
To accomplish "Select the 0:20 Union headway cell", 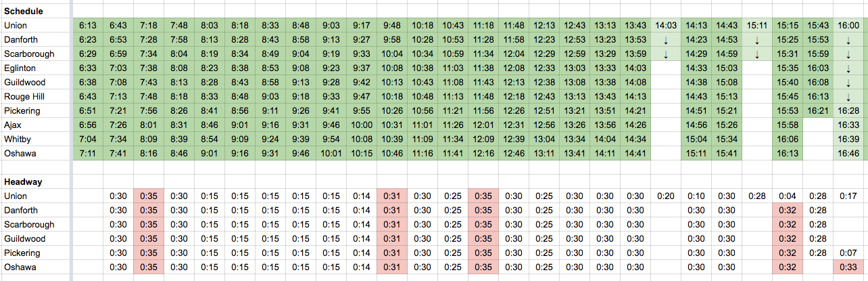I will (x=665, y=196).
